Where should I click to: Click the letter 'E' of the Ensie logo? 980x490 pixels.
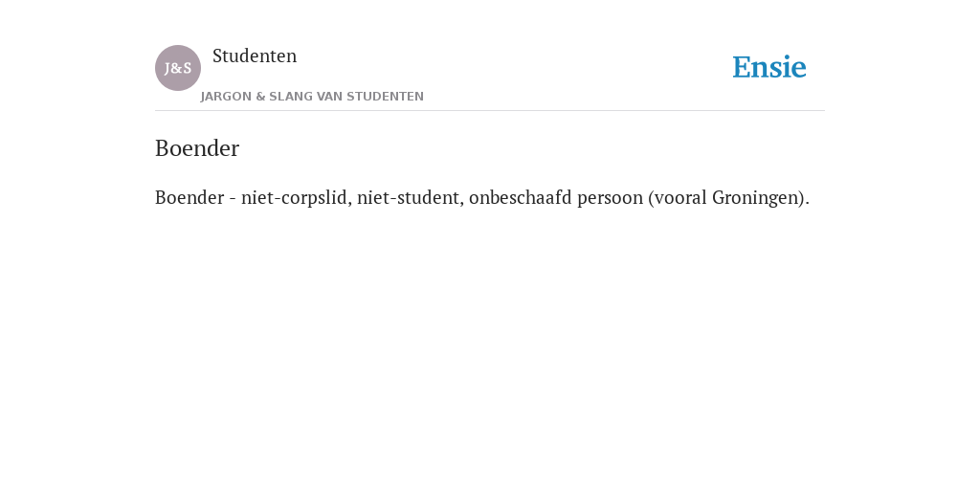(742, 67)
